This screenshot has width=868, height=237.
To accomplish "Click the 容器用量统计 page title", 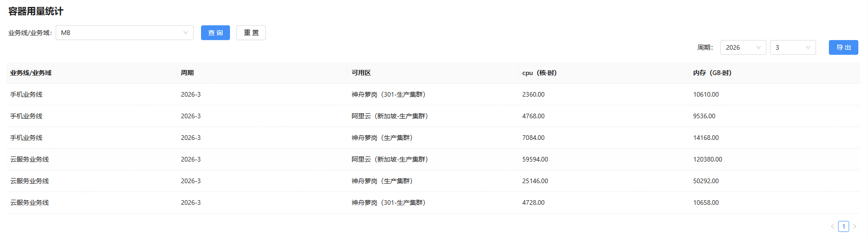I will (x=36, y=11).
